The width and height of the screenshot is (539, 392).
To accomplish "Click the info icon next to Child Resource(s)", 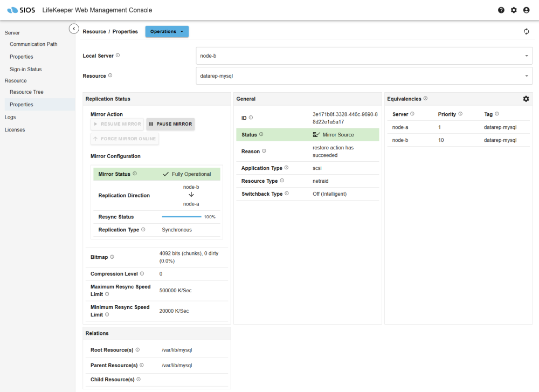I will pyautogui.click(x=139, y=379).
